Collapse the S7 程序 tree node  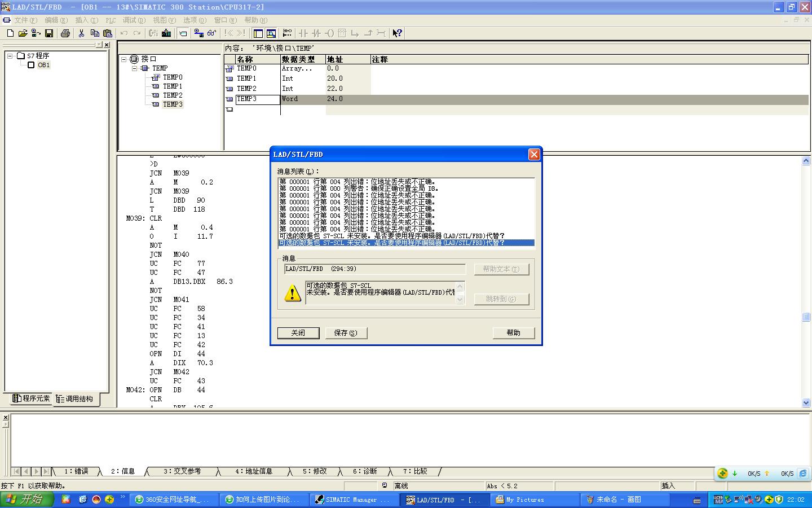10,56
